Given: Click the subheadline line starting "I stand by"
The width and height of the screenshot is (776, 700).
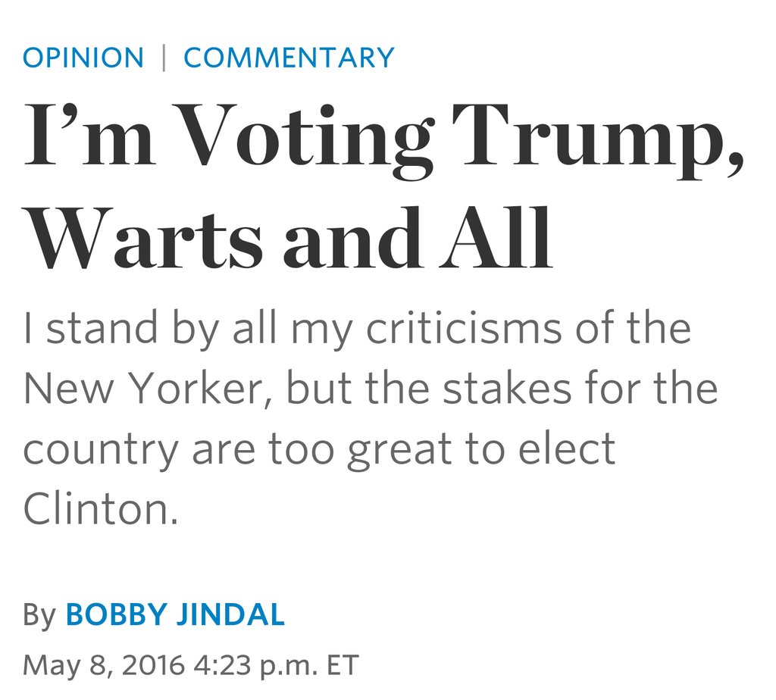Looking at the screenshot, I should pyautogui.click(x=356, y=330).
